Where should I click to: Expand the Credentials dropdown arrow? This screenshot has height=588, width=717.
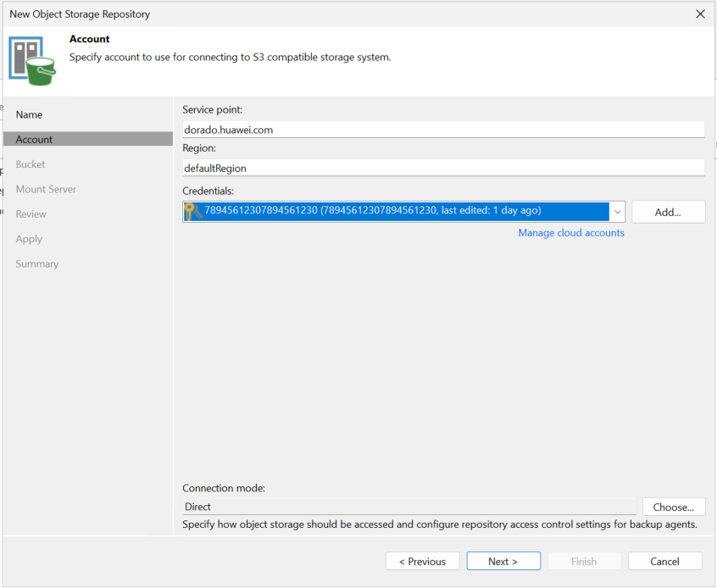617,212
